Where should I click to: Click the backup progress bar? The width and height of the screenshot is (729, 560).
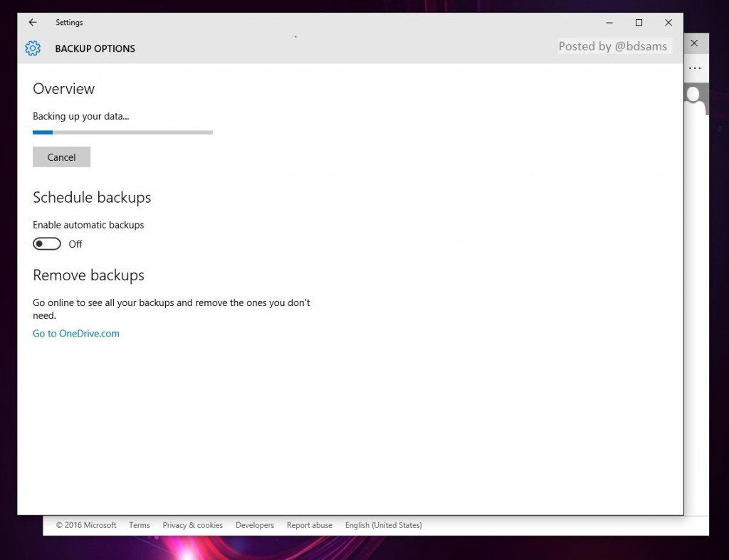point(122,132)
